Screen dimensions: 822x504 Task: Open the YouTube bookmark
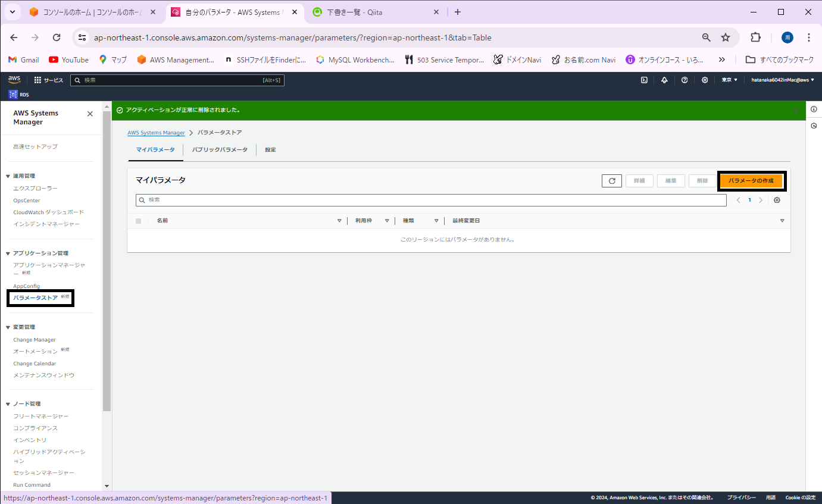click(68, 60)
